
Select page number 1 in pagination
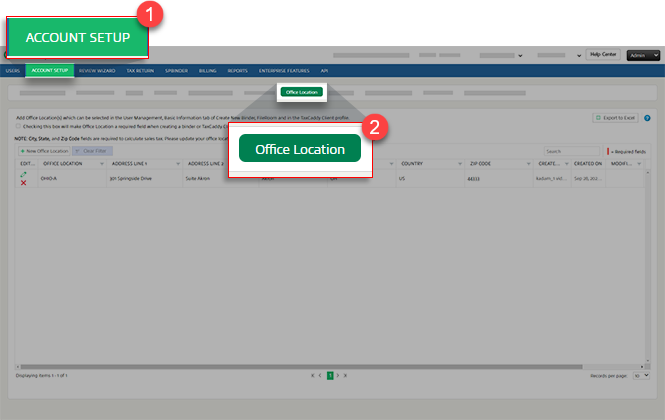(330, 375)
